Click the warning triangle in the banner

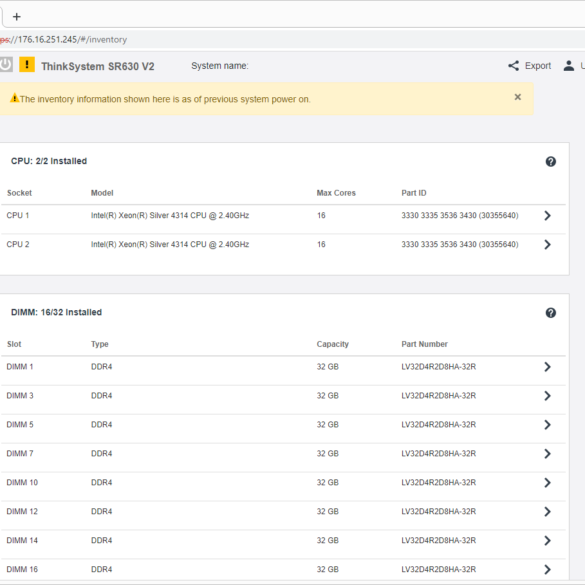pyautogui.click(x=14, y=98)
